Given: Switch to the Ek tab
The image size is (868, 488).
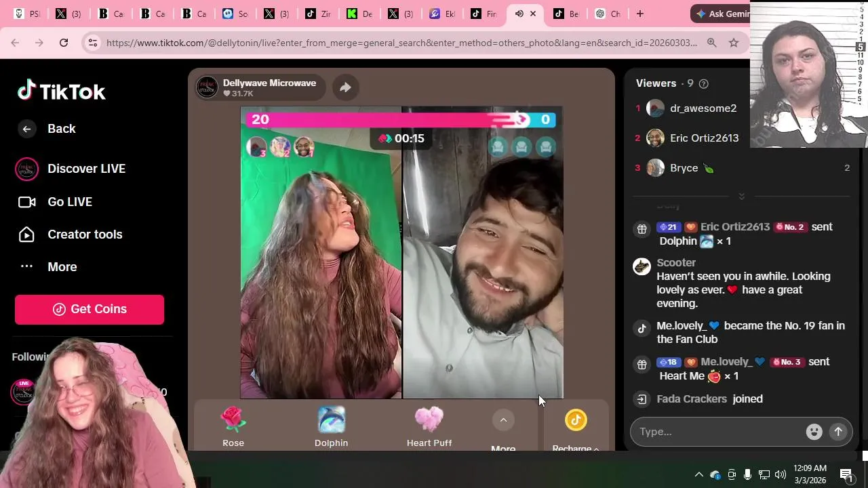Looking at the screenshot, I should point(442,14).
